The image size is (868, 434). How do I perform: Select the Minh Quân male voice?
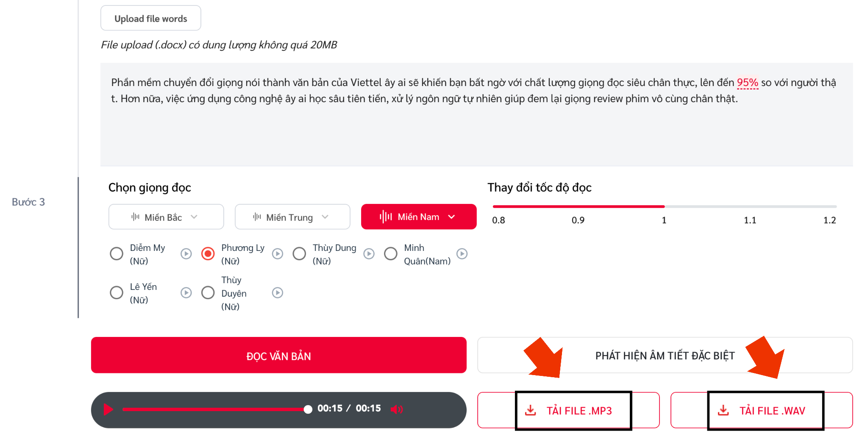pyautogui.click(x=391, y=254)
